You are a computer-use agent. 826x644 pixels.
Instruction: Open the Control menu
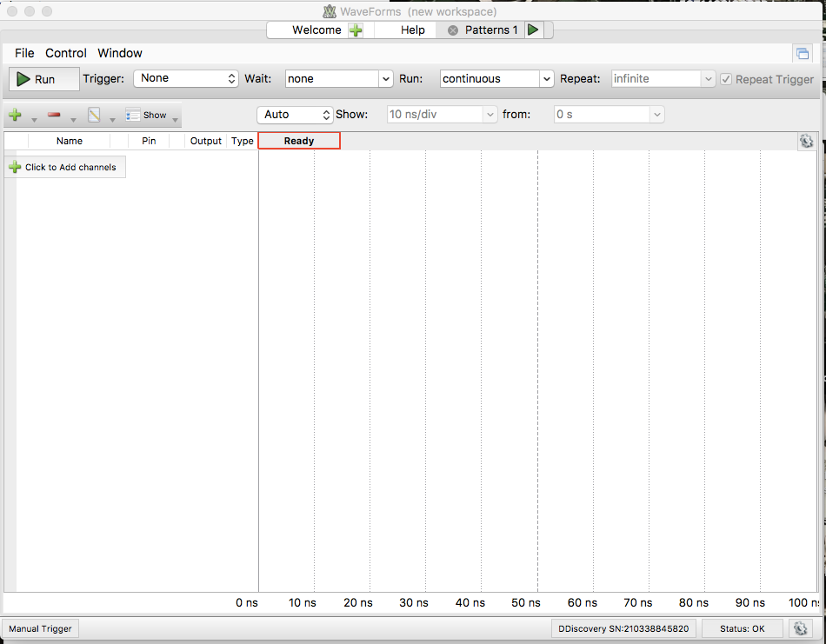[x=66, y=53]
